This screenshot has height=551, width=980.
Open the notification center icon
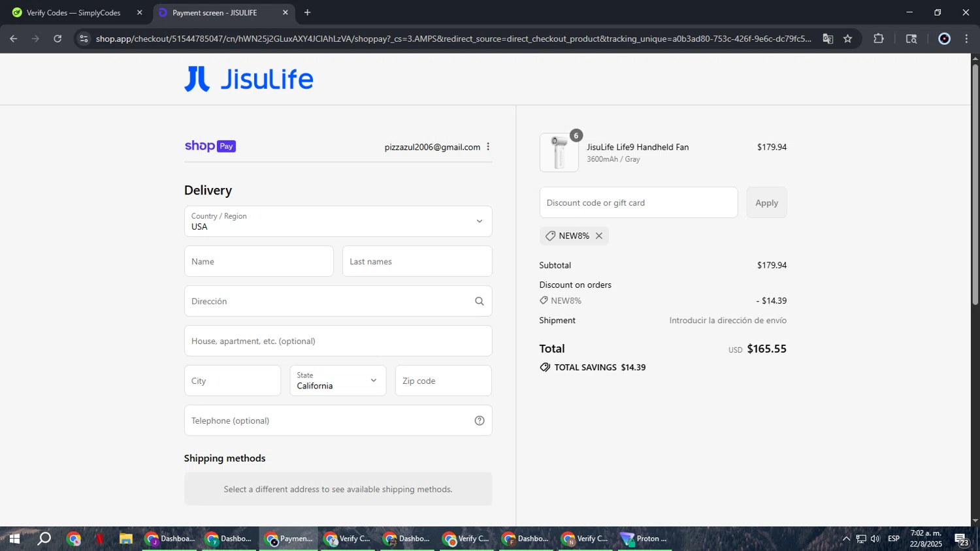click(x=962, y=539)
